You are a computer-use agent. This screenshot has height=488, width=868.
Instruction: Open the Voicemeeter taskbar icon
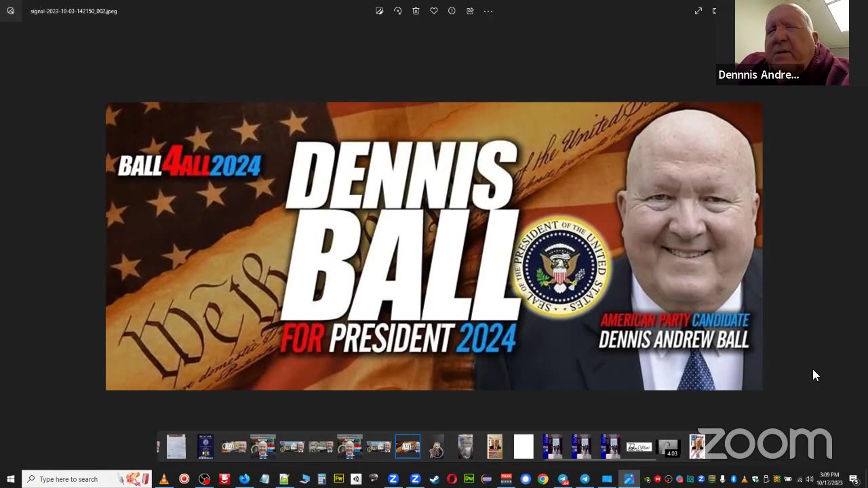pyautogui.click(x=506, y=479)
